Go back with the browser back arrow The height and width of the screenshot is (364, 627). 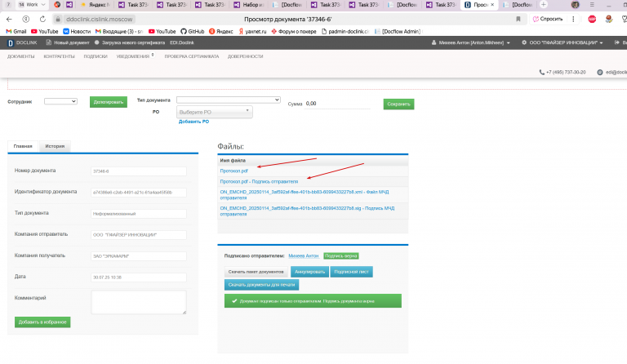pos(9,19)
